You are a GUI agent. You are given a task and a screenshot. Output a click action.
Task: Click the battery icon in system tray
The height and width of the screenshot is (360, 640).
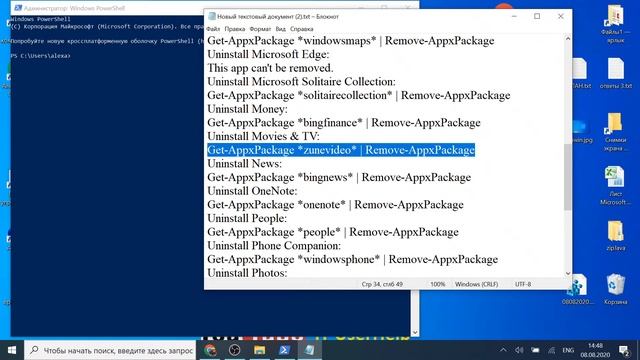pyautogui.click(x=535, y=350)
